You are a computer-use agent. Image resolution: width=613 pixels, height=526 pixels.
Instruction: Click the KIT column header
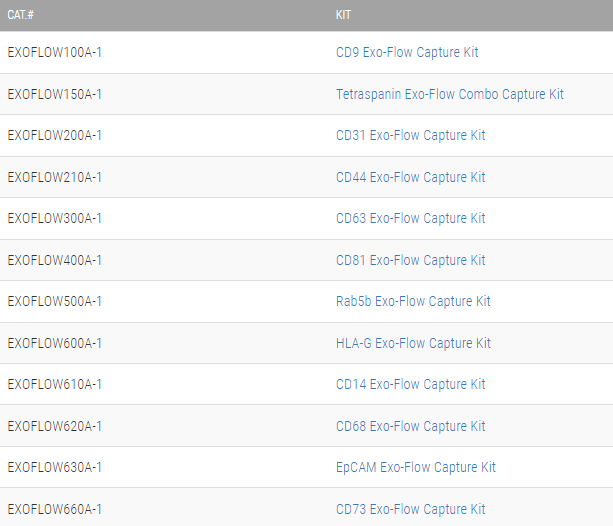(x=343, y=15)
